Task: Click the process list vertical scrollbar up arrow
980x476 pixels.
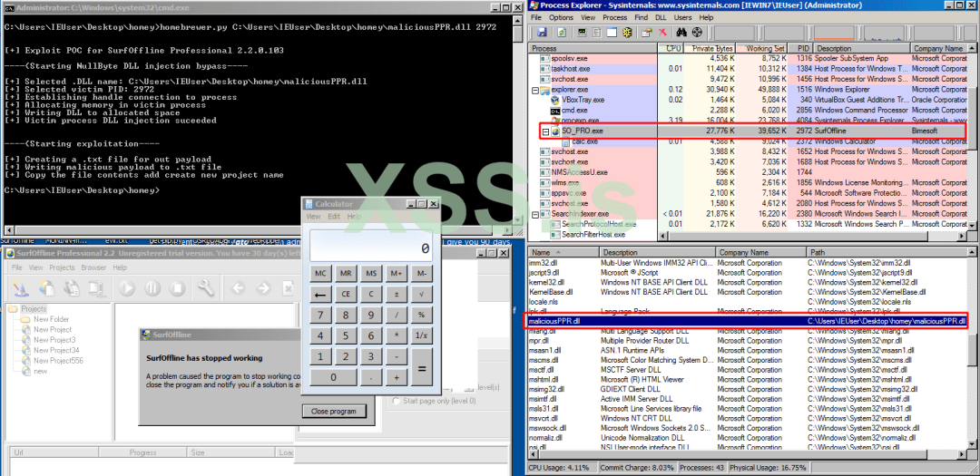Action: pos(973,48)
